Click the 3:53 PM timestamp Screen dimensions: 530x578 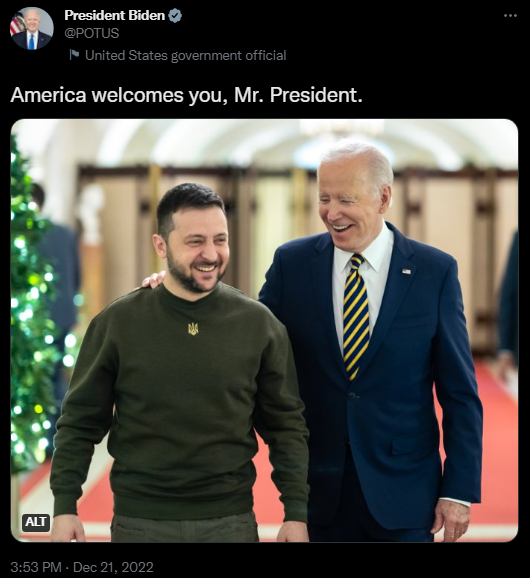tap(36, 567)
